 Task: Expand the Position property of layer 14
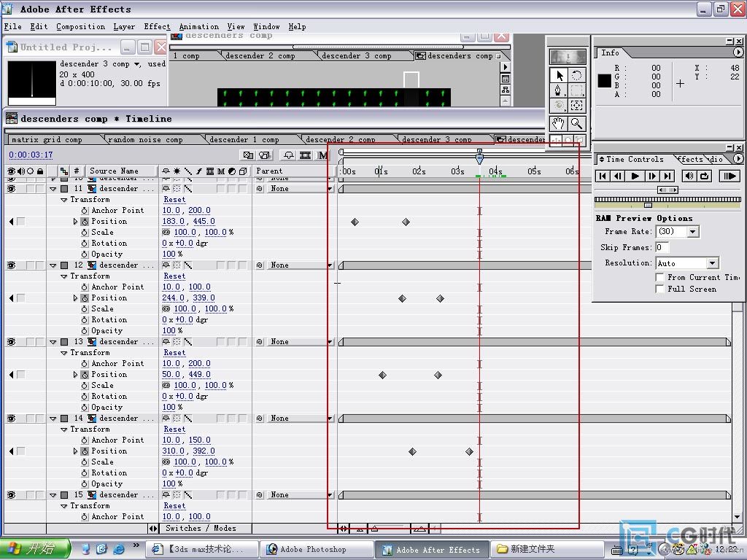pos(75,451)
